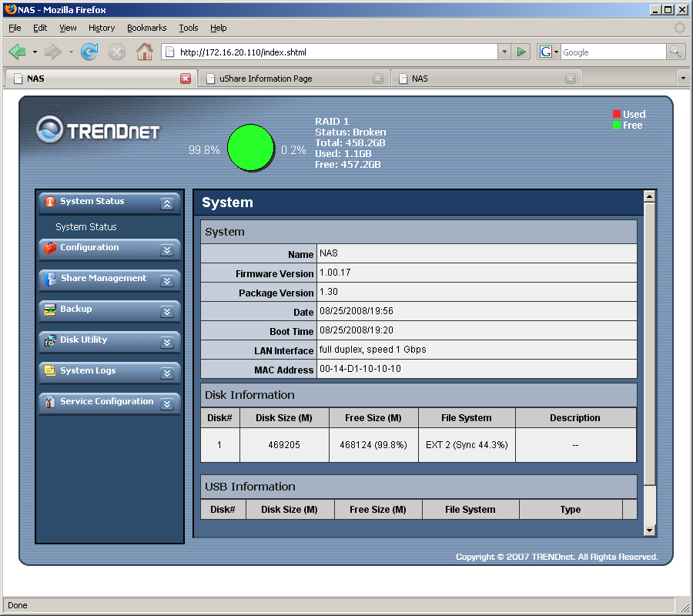This screenshot has width=693, height=616.
Task: Click the LAN Interface full duplex value
Action: pos(373,350)
